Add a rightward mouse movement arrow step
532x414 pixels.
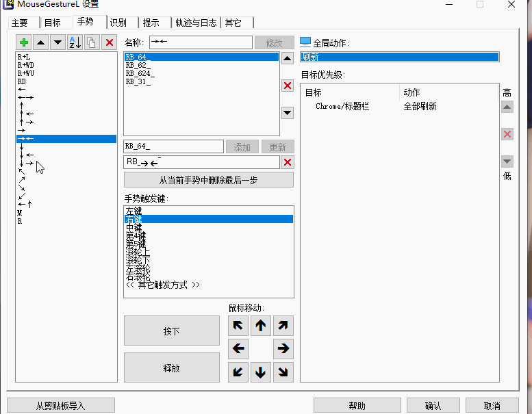(283, 348)
